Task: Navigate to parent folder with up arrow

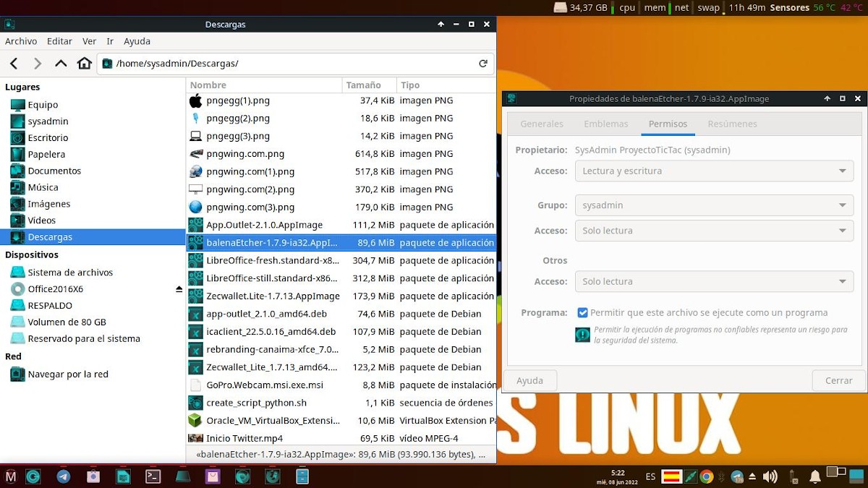Action: (61, 64)
